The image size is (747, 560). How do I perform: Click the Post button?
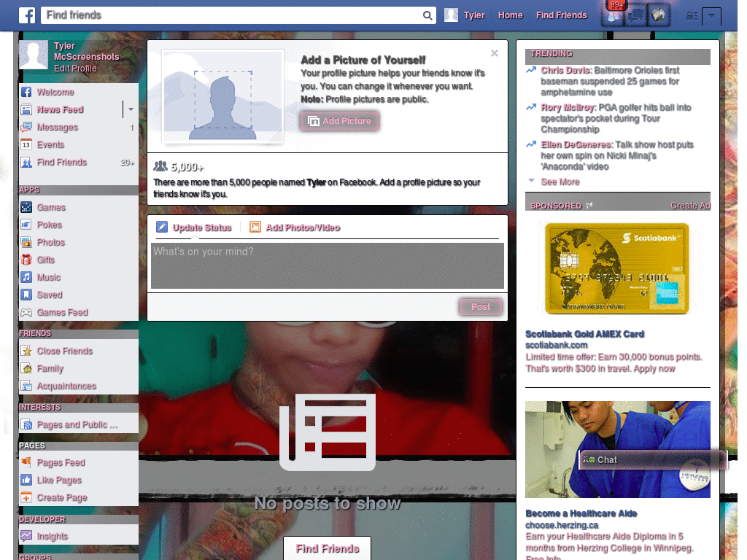click(x=481, y=307)
